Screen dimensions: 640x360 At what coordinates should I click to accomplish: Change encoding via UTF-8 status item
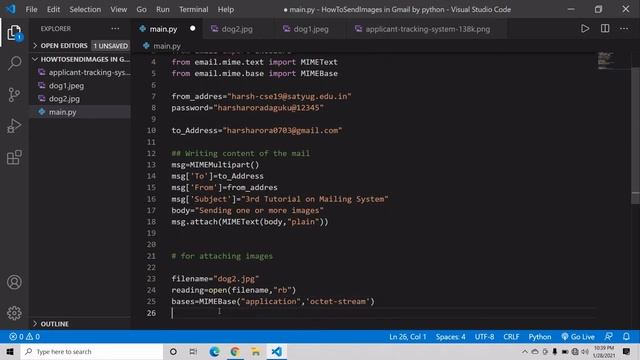[x=484, y=337]
